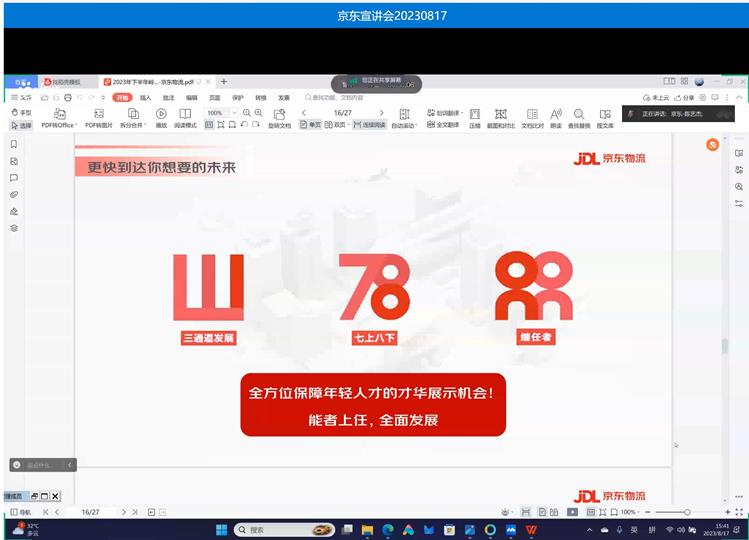Image resolution: width=749 pixels, height=540 pixels.
Task: Switch to 单页 single page view
Action: coord(309,125)
